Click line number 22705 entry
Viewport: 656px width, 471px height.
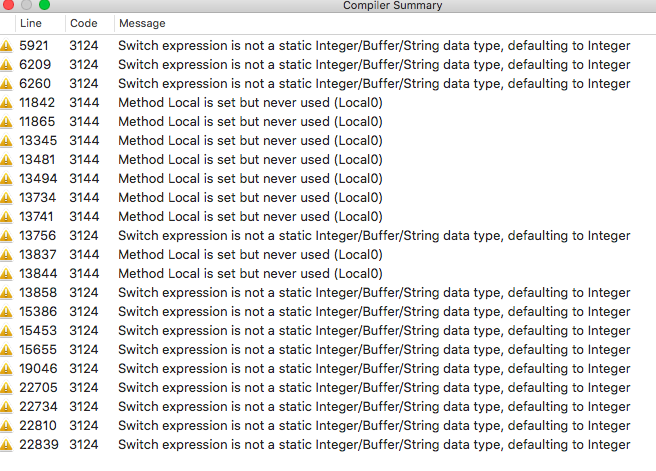point(38,388)
